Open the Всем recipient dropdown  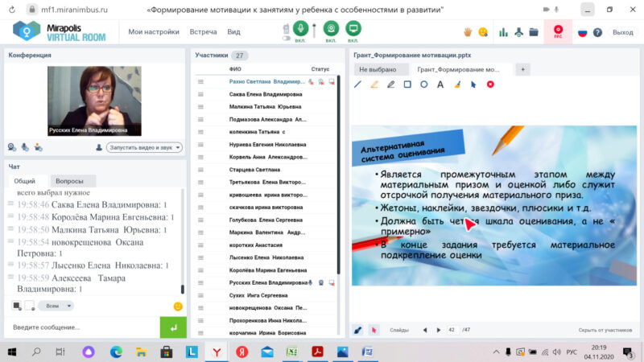(x=56, y=306)
